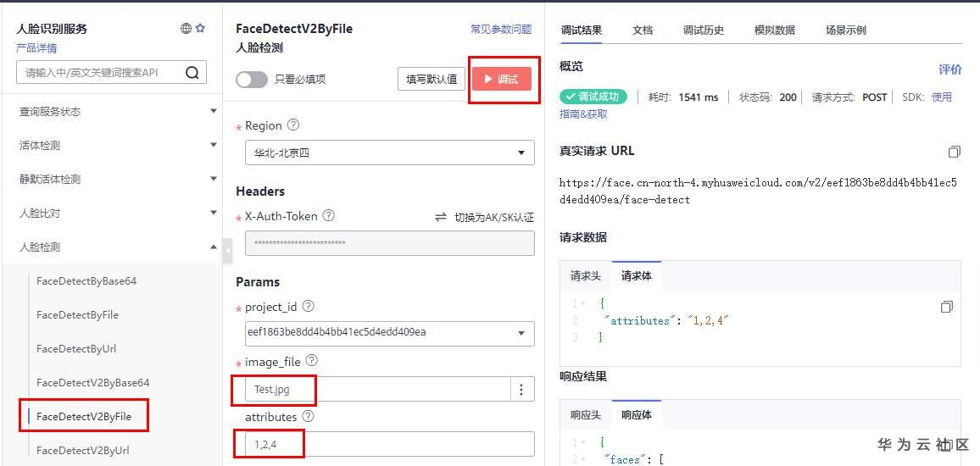Open the project_id dropdown

point(389,333)
